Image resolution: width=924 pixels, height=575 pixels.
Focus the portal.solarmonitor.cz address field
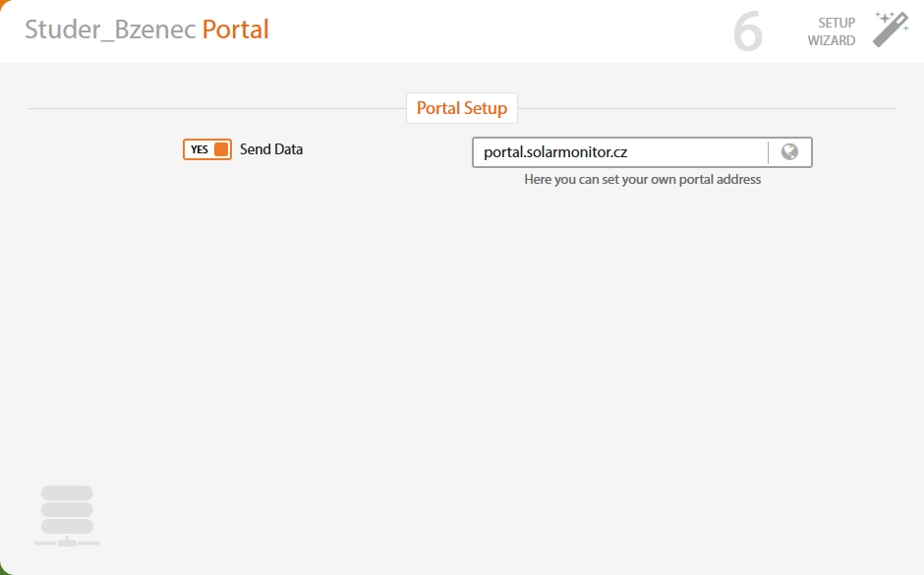tap(620, 152)
